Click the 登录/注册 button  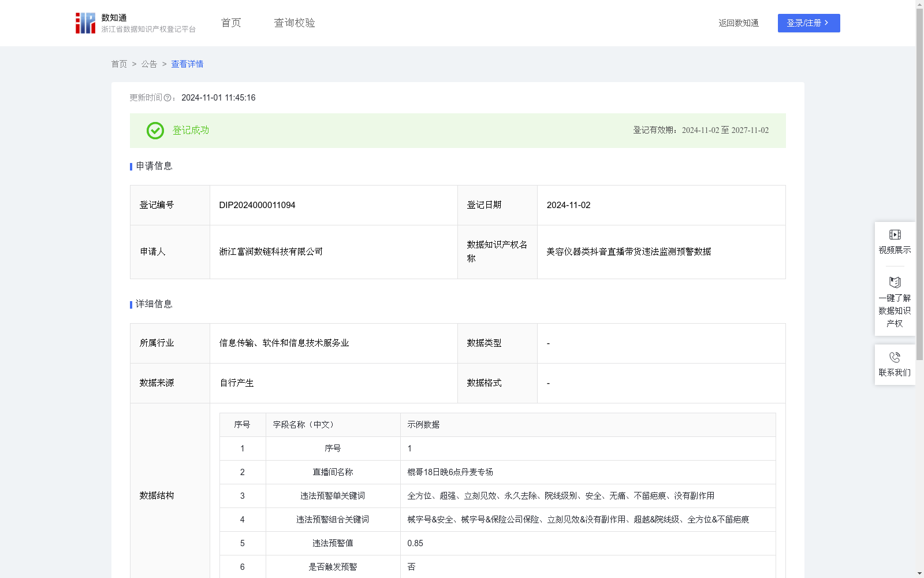[x=808, y=23]
